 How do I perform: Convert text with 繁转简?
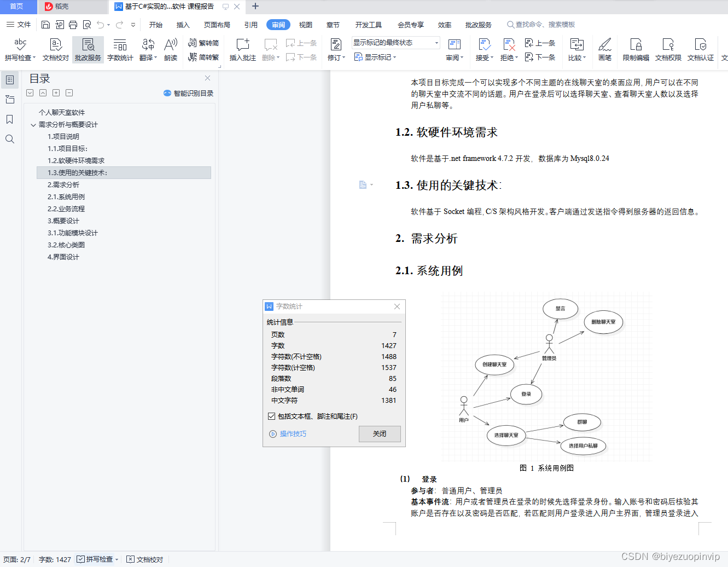[203, 43]
